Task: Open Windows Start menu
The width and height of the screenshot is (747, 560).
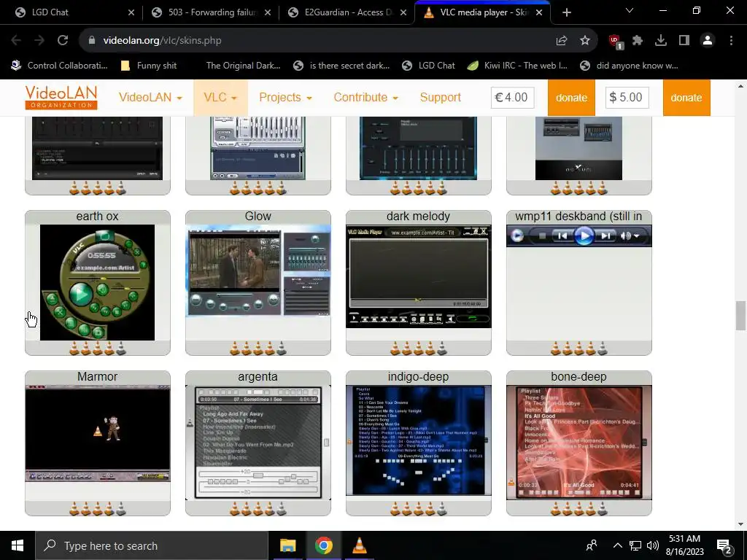Action: (x=18, y=545)
